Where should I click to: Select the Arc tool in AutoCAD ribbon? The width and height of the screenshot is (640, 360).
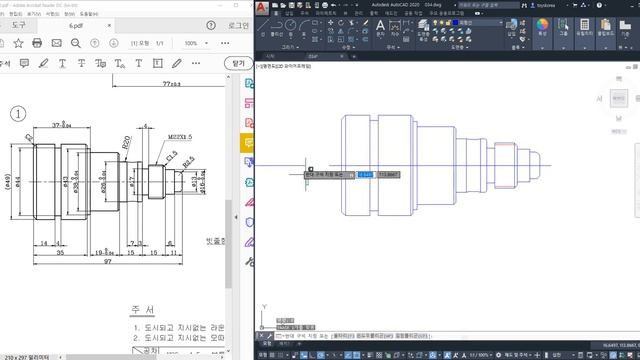tap(304, 28)
